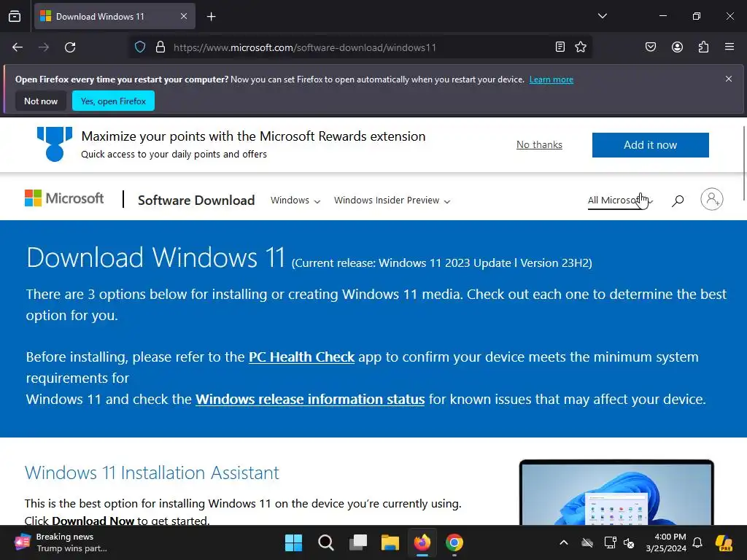The image size is (747, 560).
Task: Open Copilot preview icon on taskbar
Action: click(724, 542)
